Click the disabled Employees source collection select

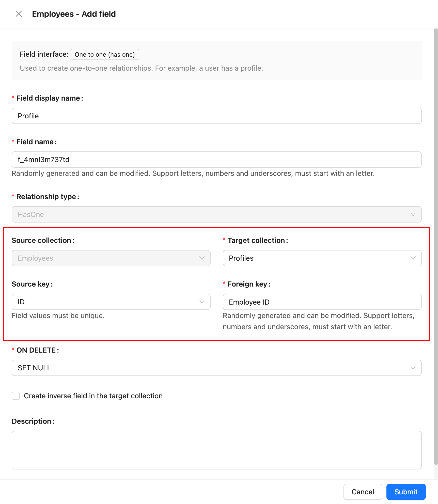coord(107,258)
